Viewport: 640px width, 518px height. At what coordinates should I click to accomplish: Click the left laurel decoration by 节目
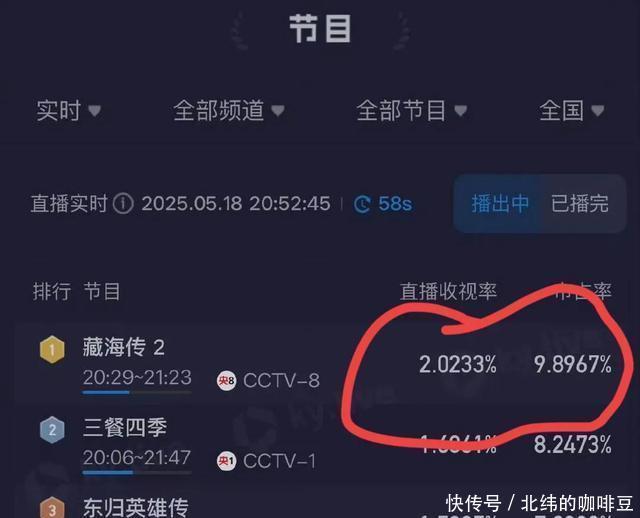coord(239,31)
